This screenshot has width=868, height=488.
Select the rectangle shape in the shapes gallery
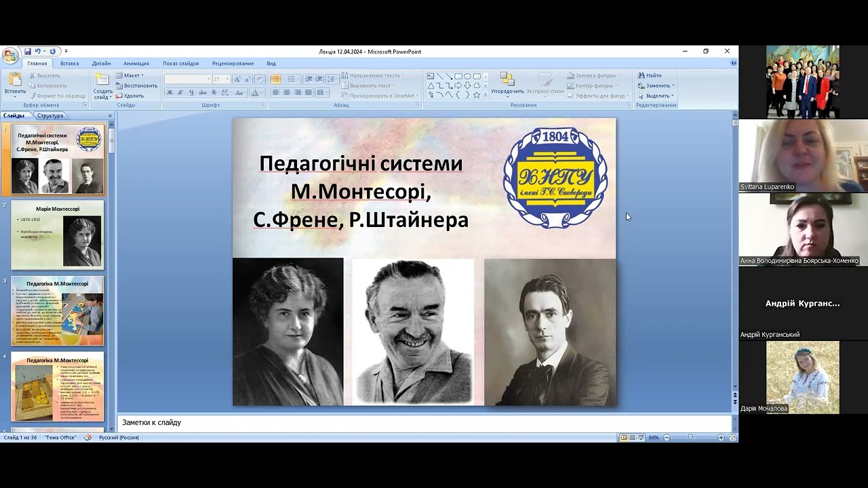coord(458,76)
